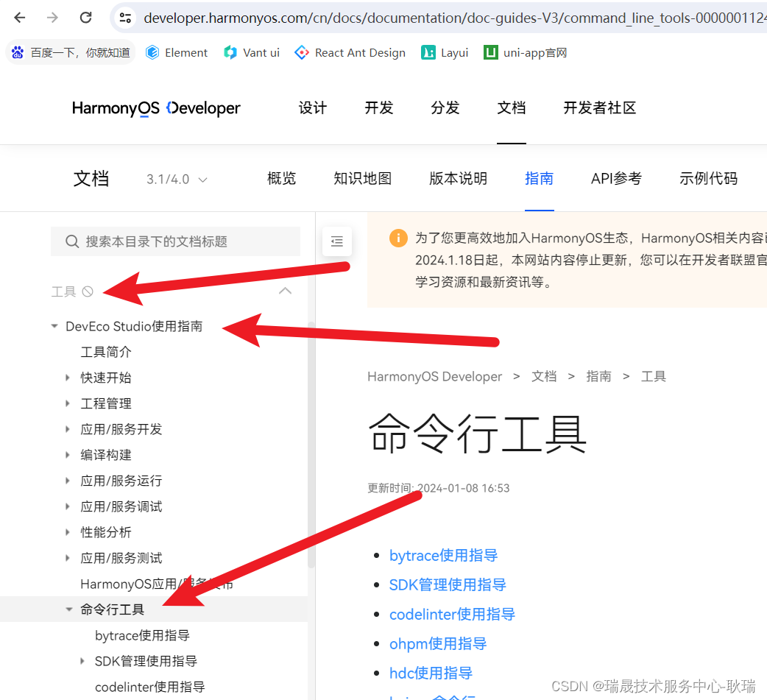Viewport: 767px width, 700px height.
Task: Open the React Ant Design bookmark
Action: (x=350, y=52)
